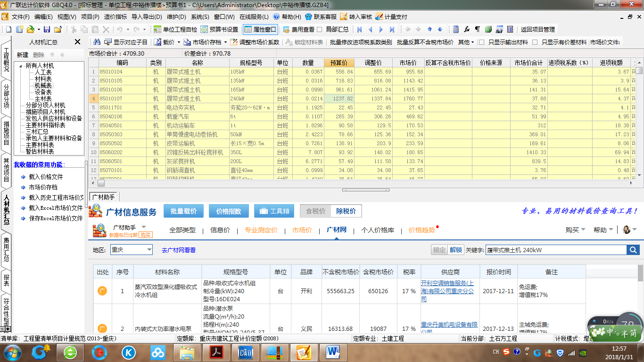This screenshot has width=644, height=362.
Task: Open the 购买 dropdown menu
Action: 575,230
